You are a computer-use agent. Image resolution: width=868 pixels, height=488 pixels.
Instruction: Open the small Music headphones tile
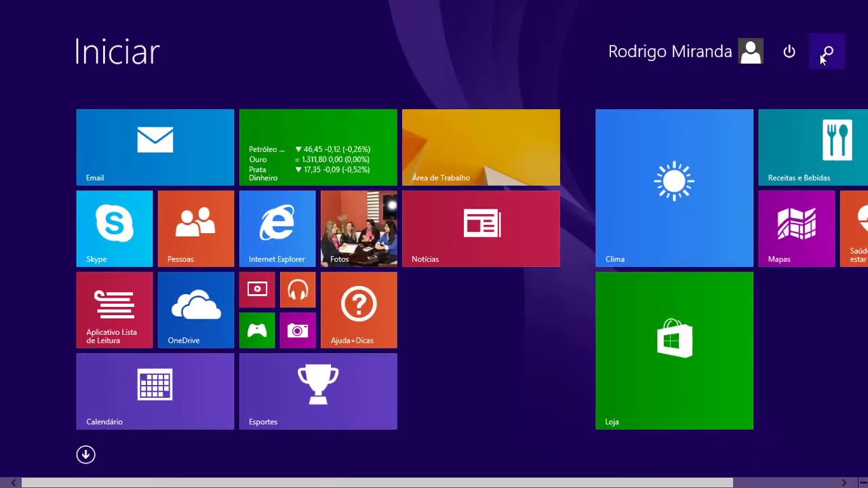click(298, 289)
